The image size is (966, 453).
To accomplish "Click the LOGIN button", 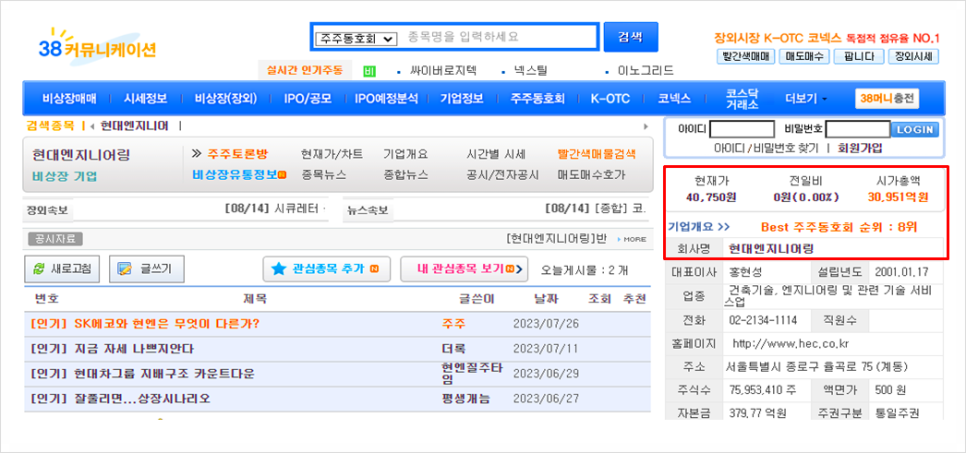I will [x=915, y=129].
